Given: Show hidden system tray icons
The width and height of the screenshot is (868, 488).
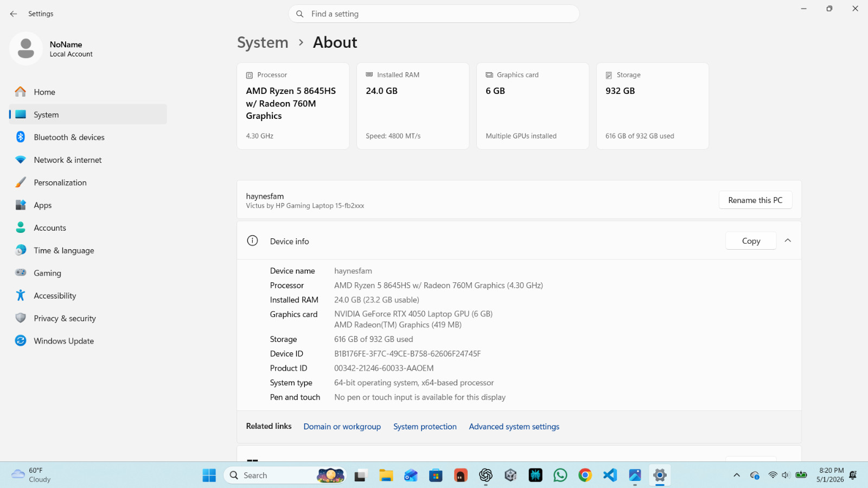Looking at the screenshot, I should [x=737, y=476].
